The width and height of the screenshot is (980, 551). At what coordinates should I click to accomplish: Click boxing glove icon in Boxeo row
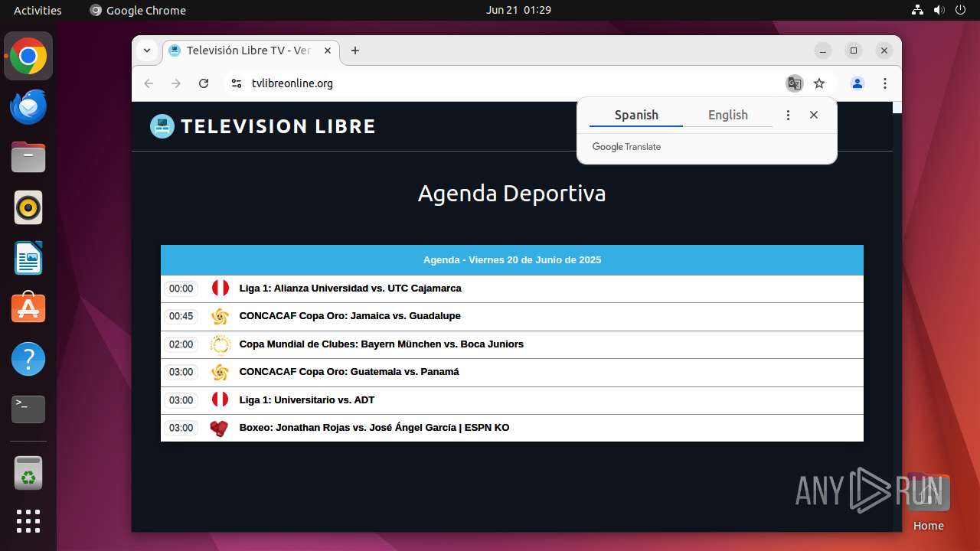(x=220, y=428)
